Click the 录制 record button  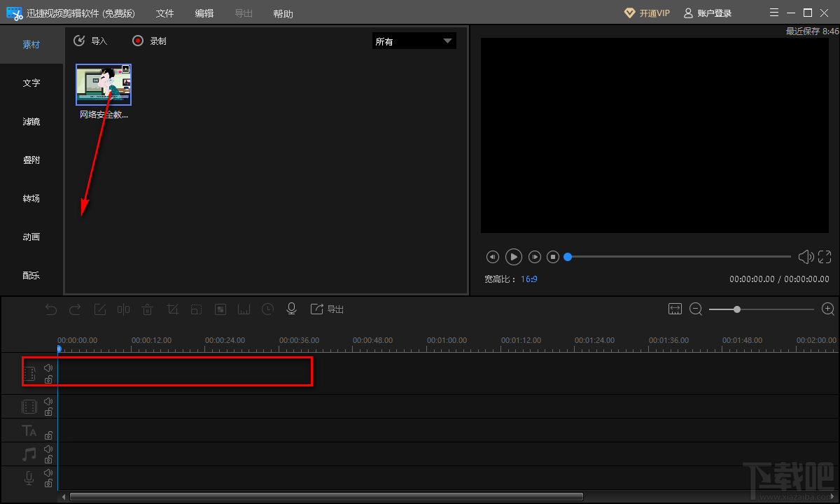click(x=149, y=41)
